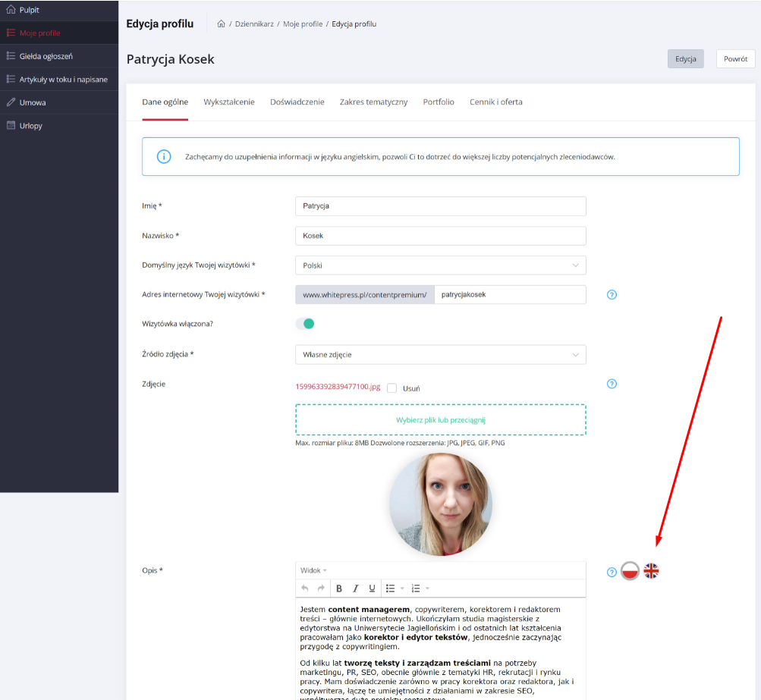
Task: Click the 'Wybierz plik lub przeciągnij' upload area
Action: tap(440, 419)
